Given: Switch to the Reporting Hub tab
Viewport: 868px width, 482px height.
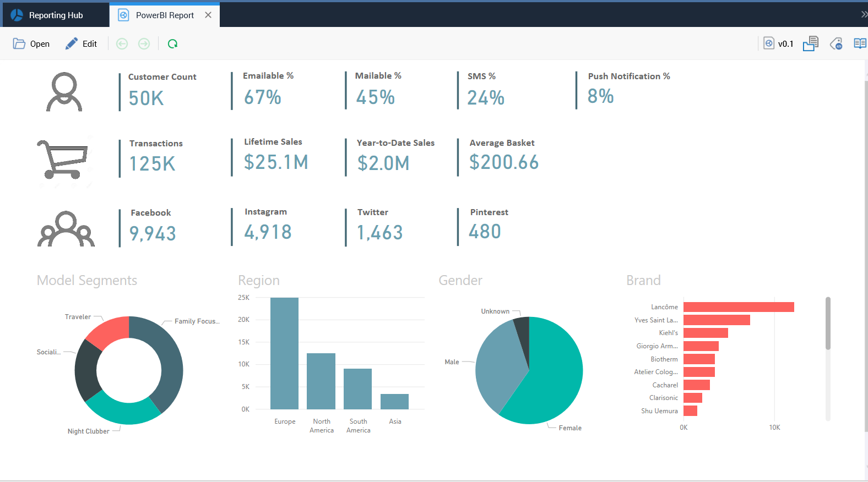Looking at the screenshot, I should click(55, 15).
